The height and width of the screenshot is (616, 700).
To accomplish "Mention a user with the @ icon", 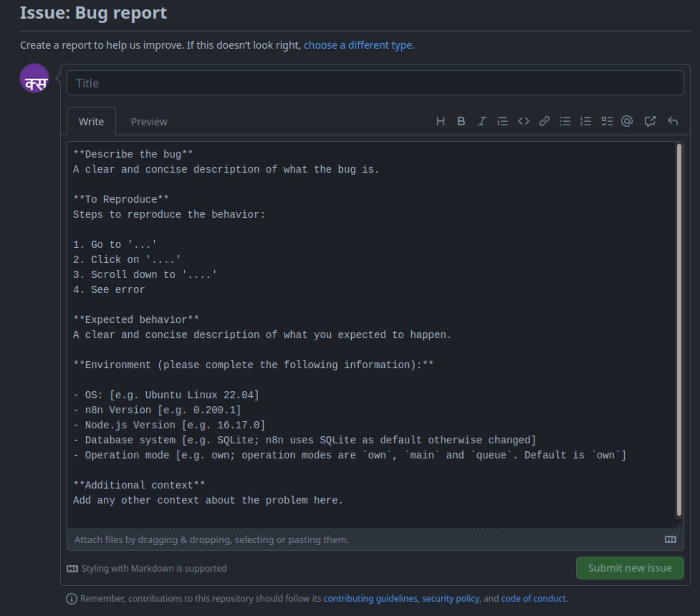I will [x=627, y=121].
